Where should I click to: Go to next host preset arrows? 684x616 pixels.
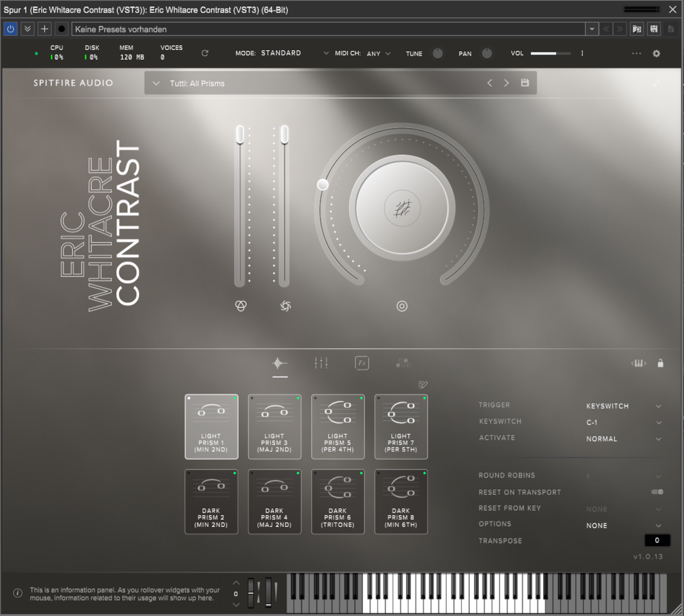(620, 29)
